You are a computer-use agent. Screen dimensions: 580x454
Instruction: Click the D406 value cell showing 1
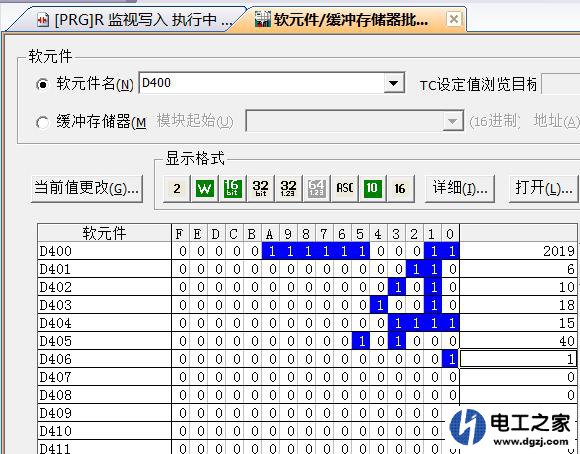518,359
